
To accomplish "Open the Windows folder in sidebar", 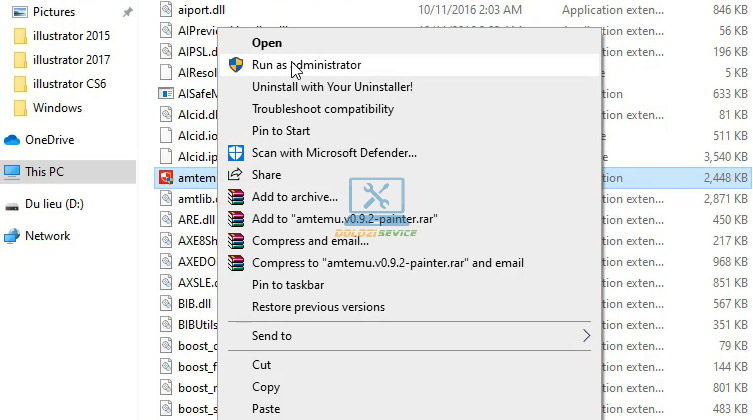I will click(57, 108).
